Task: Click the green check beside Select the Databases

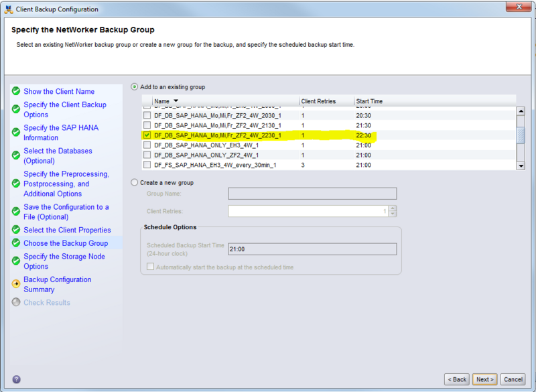Action: click(x=16, y=155)
